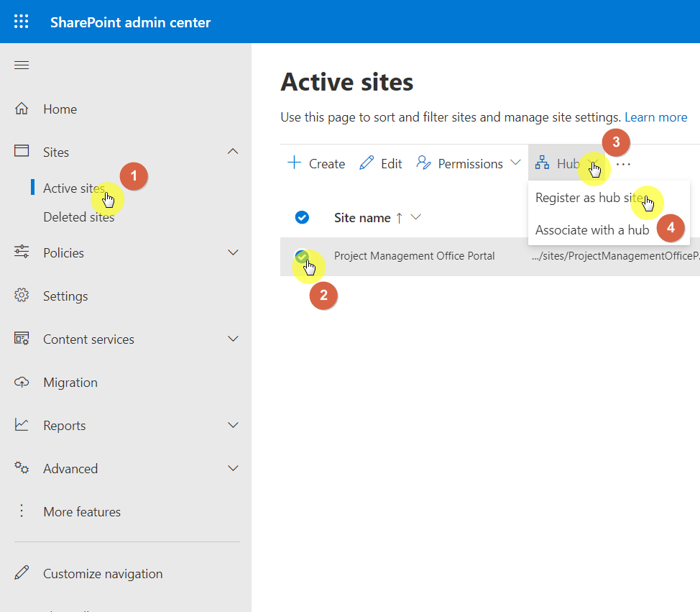Click the Permissions button label

[470, 163]
